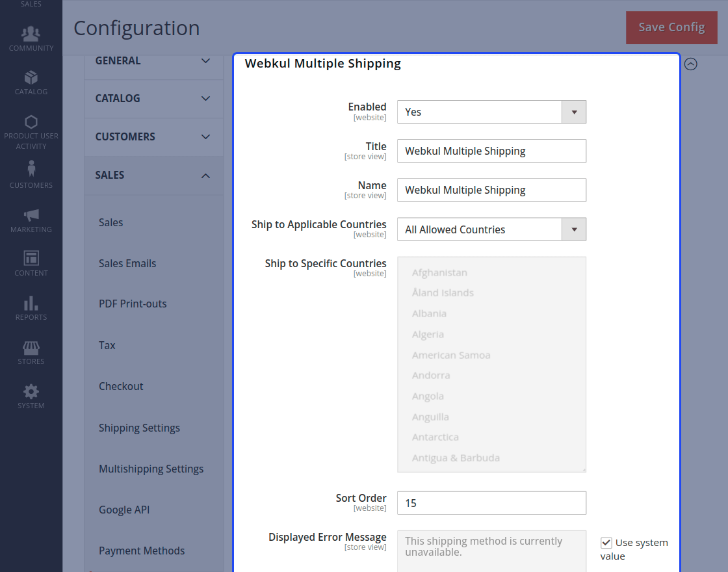
Task: Open Multishipping Settings tab
Action: [151, 469]
